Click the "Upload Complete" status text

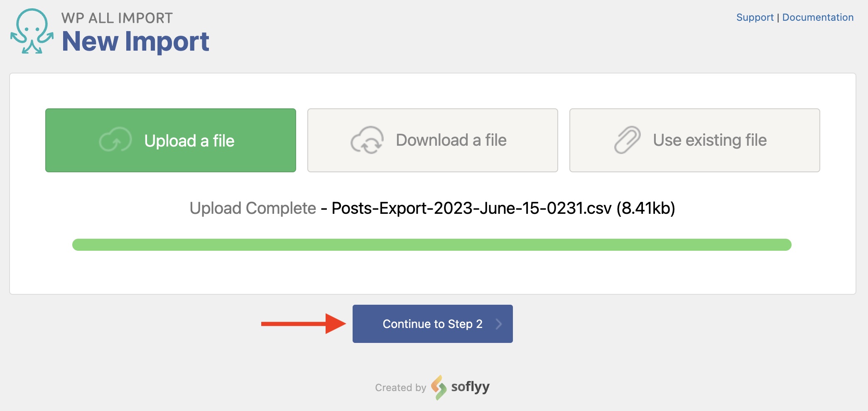pyautogui.click(x=253, y=208)
